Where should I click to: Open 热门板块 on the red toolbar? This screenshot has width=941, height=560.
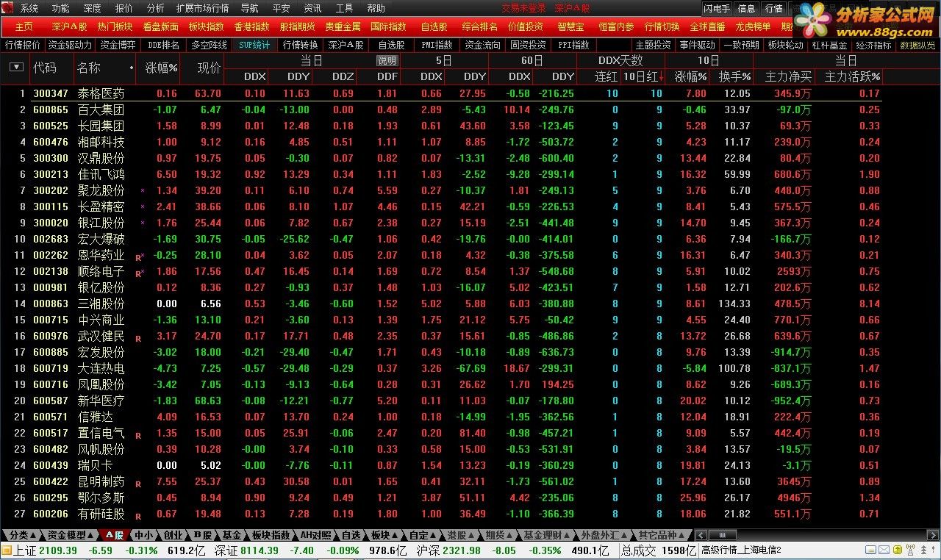pyautogui.click(x=115, y=26)
